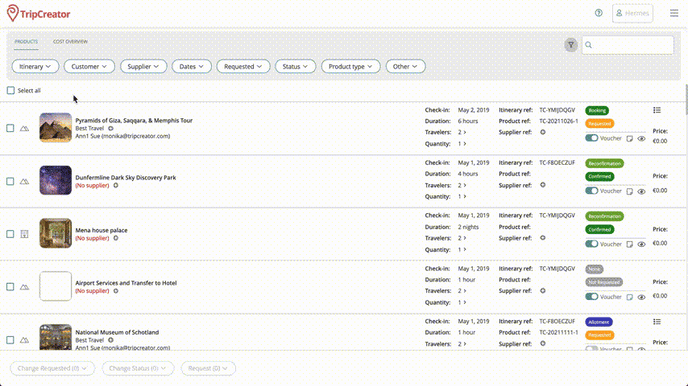Click activity type icon in Pyramids of Giza row
Screen dimensions: 688x386
25,129
